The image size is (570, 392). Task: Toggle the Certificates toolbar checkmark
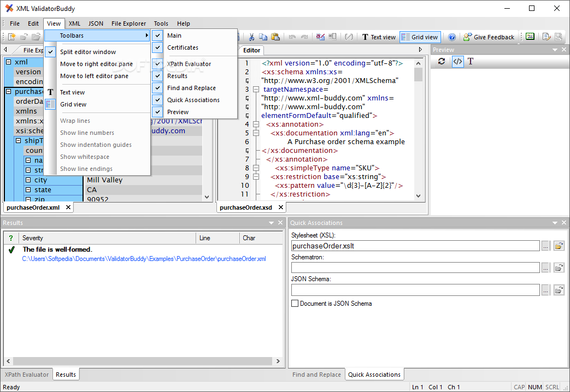(157, 47)
